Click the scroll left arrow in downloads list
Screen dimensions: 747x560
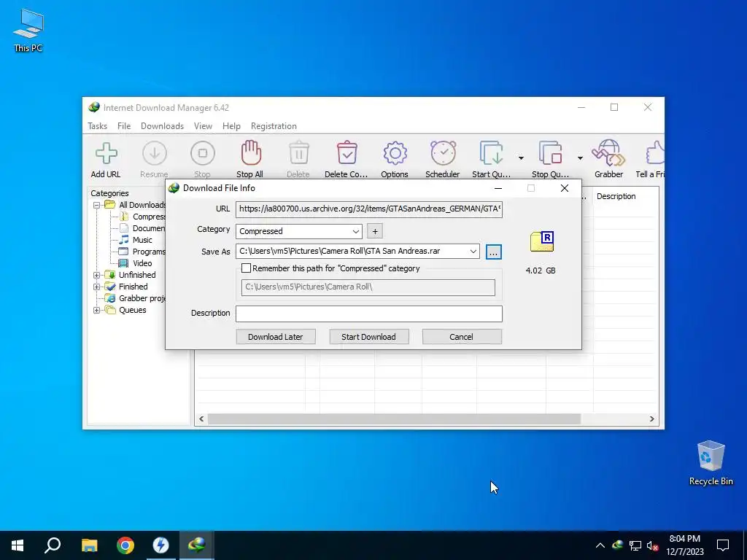point(201,419)
